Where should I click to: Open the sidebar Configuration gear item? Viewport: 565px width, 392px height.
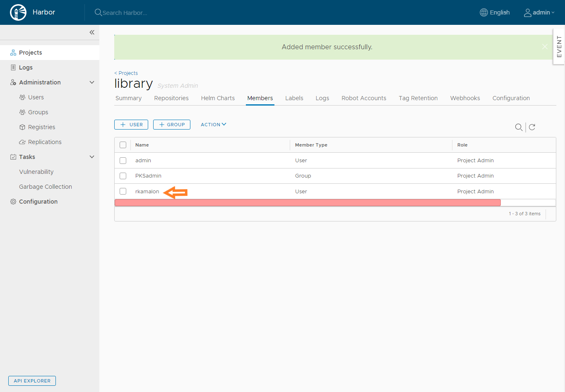point(38,202)
